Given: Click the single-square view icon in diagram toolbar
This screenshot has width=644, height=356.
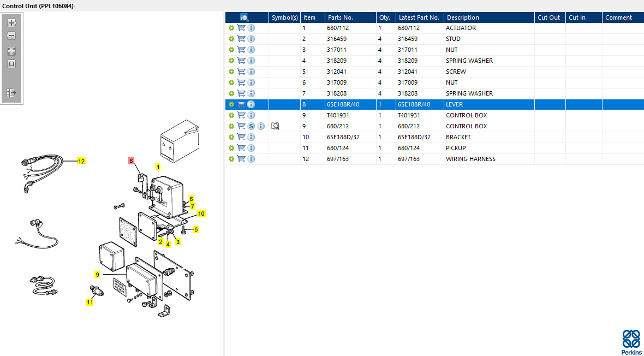Looking at the screenshot, I should pyautogui.click(x=11, y=64).
